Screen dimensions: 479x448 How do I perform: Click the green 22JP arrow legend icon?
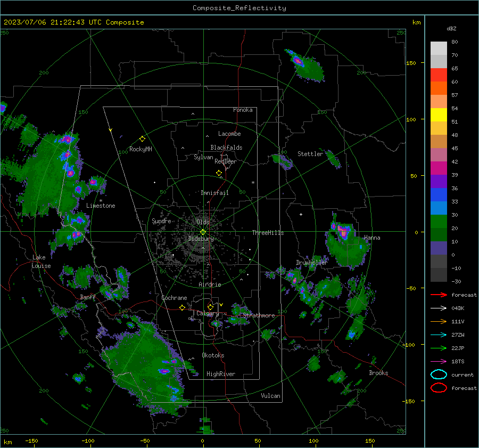coord(439,348)
